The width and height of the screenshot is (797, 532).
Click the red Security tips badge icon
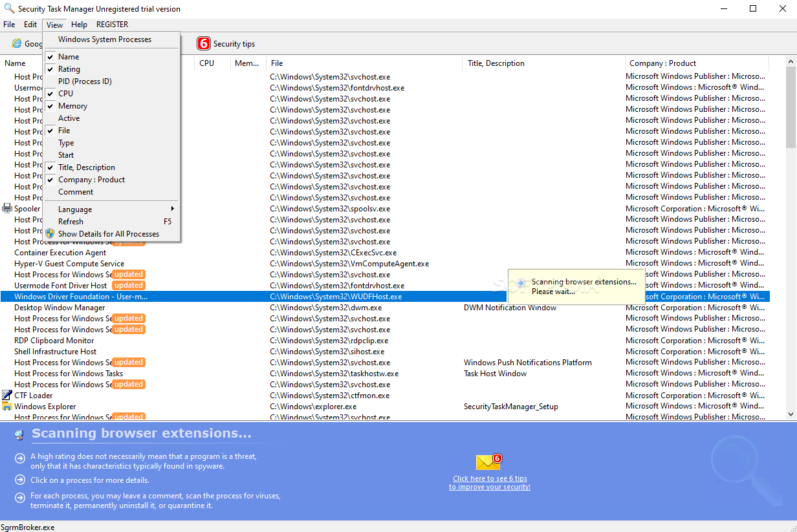(x=204, y=44)
